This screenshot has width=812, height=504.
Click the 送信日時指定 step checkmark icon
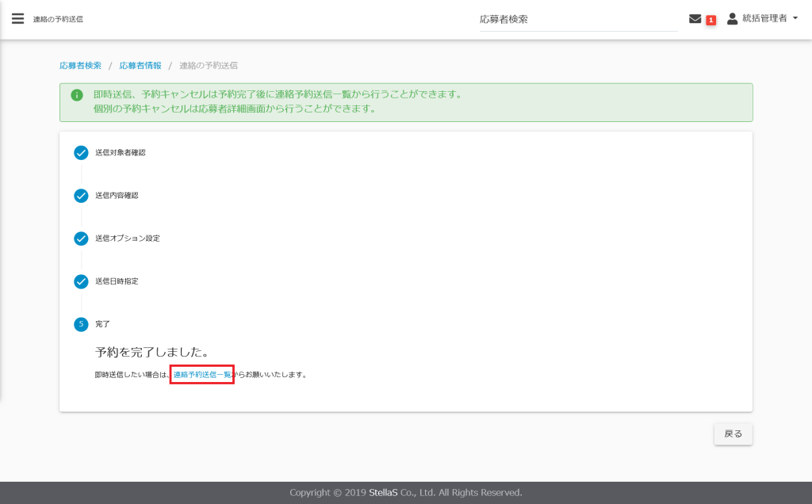coord(81,281)
